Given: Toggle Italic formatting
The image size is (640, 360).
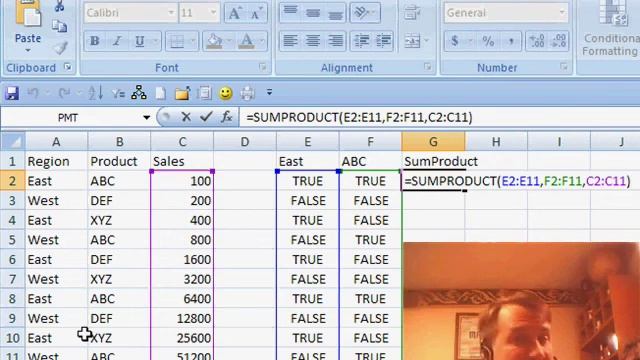Looking at the screenshot, I should pos(117,41).
